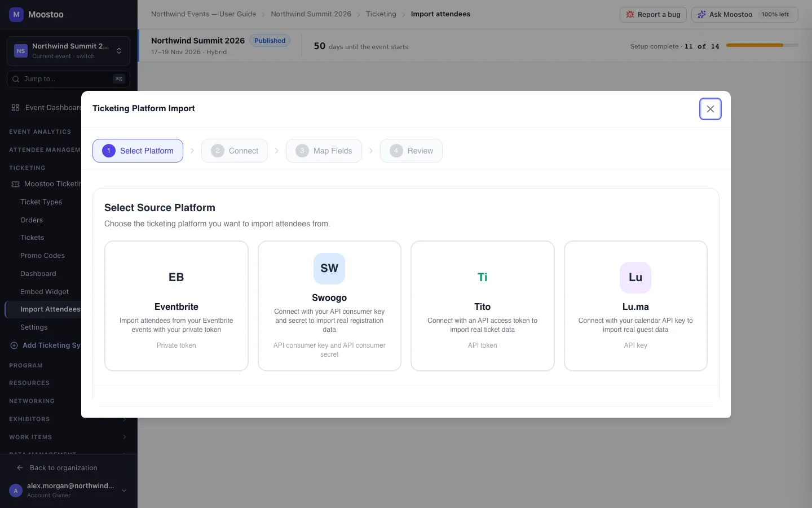This screenshot has height=508, width=812.
Task: Click the bug icon in Report a bug
Action: tap(630, 15)
